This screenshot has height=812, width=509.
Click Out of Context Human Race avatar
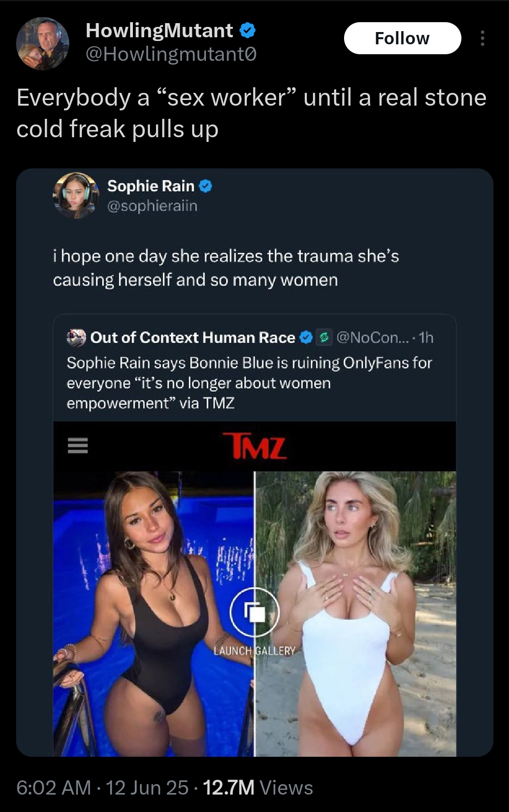click(76, 338)
